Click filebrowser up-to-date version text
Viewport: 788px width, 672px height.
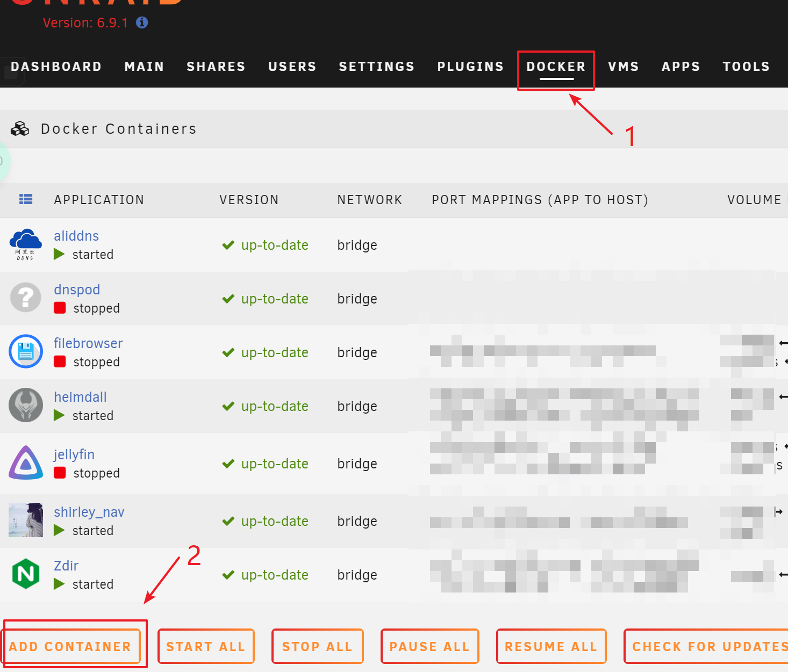point(275,352)
